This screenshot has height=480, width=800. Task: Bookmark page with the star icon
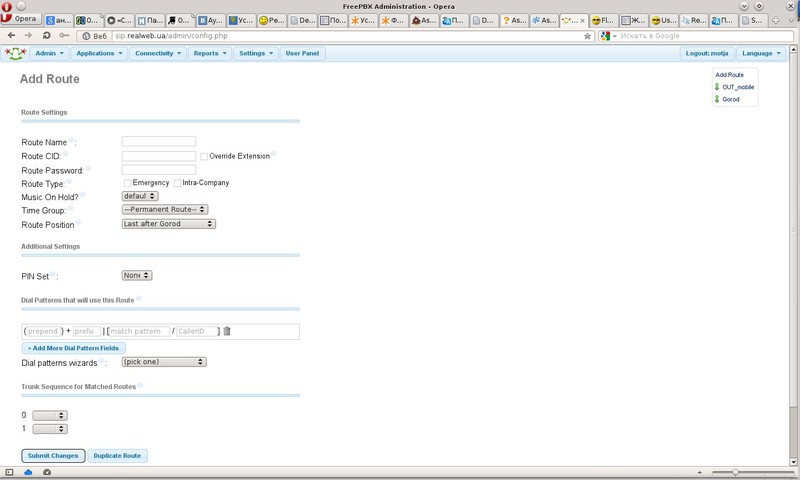coord(587,36)
